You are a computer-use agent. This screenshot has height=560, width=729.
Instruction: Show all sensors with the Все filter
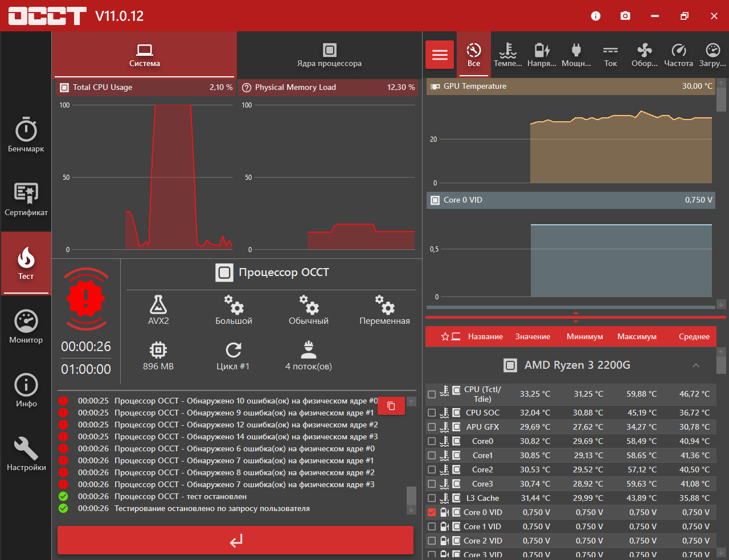(474, 55)
